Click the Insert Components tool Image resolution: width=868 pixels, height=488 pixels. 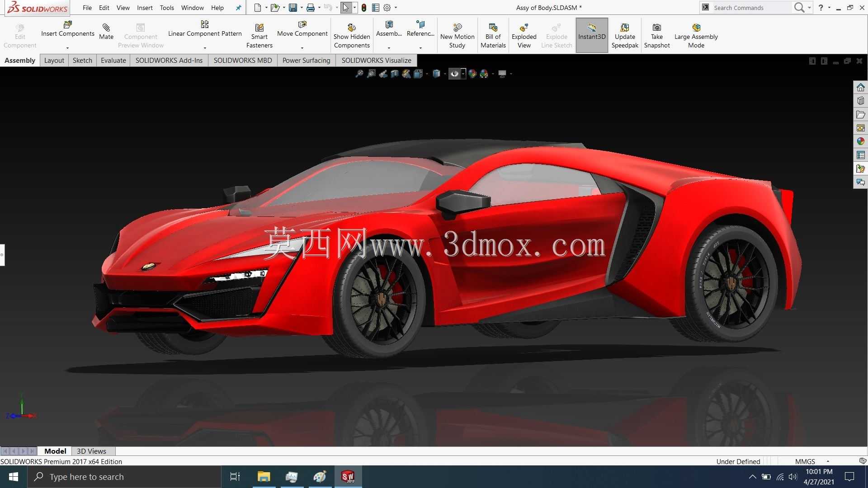point(68,29)
